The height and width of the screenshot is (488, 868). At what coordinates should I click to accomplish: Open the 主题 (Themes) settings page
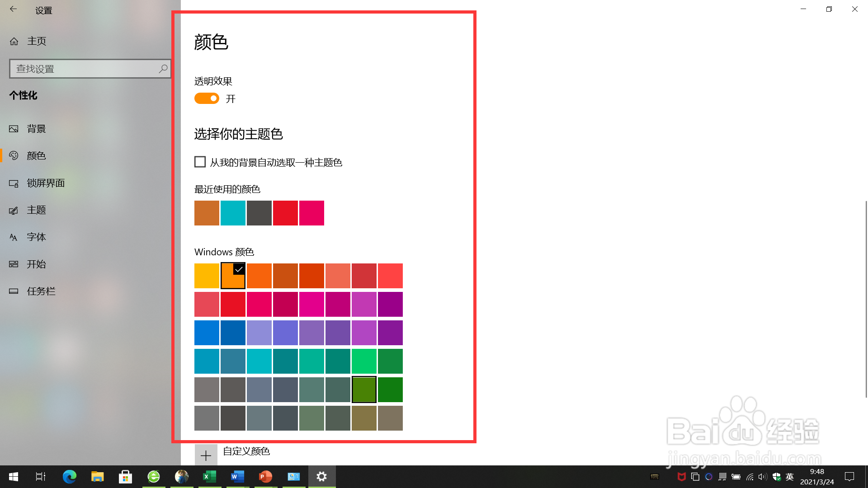[x=36, y=210]
